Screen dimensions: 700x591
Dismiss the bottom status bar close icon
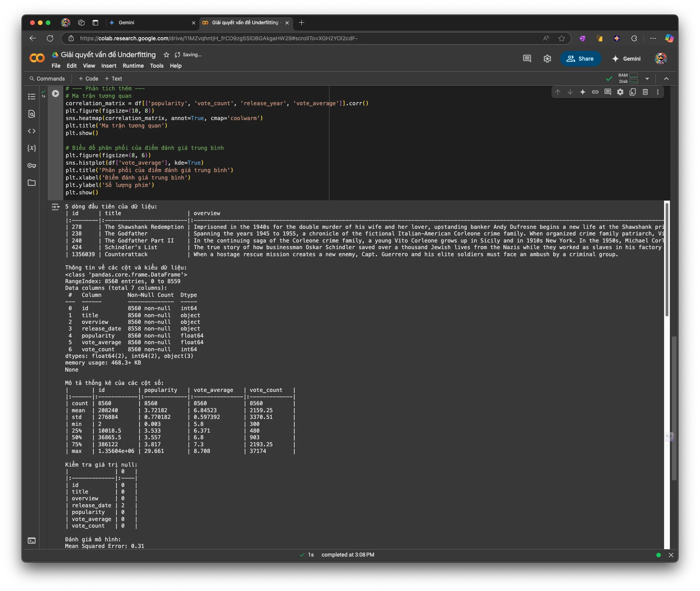pos(671,555)
